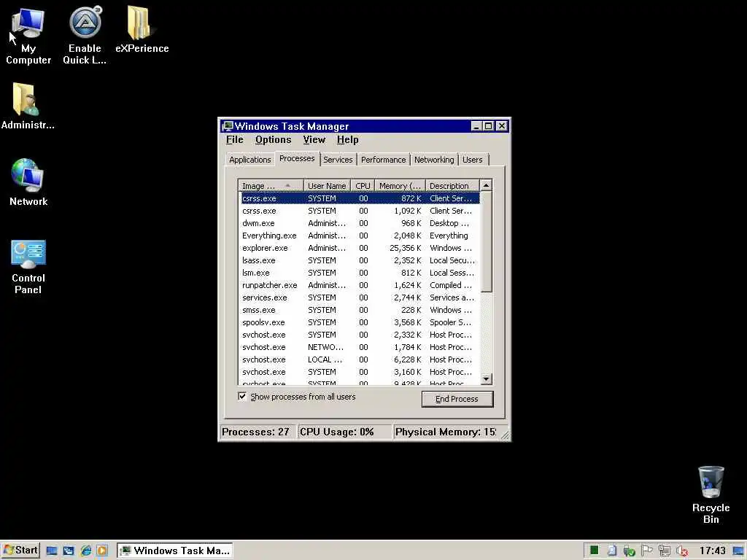Click the 17:43 clock in the tray
Screen dimensions: 747x560
pos(712,551)
